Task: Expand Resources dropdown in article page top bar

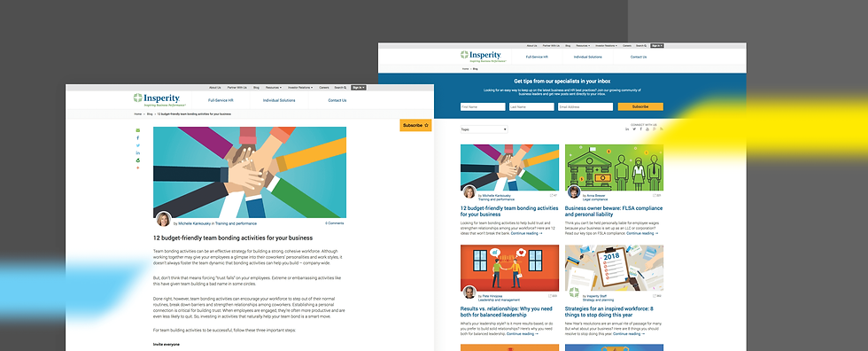Action: (274, 88)
